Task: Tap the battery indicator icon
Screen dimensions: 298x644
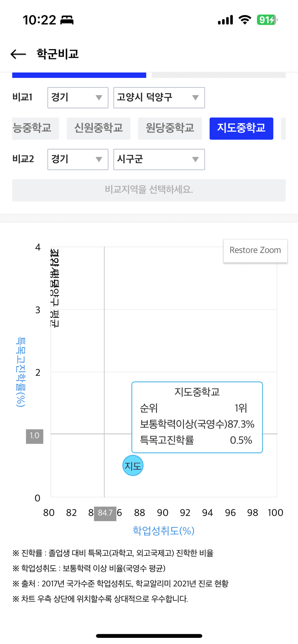Action: click(x=267, y=20)
